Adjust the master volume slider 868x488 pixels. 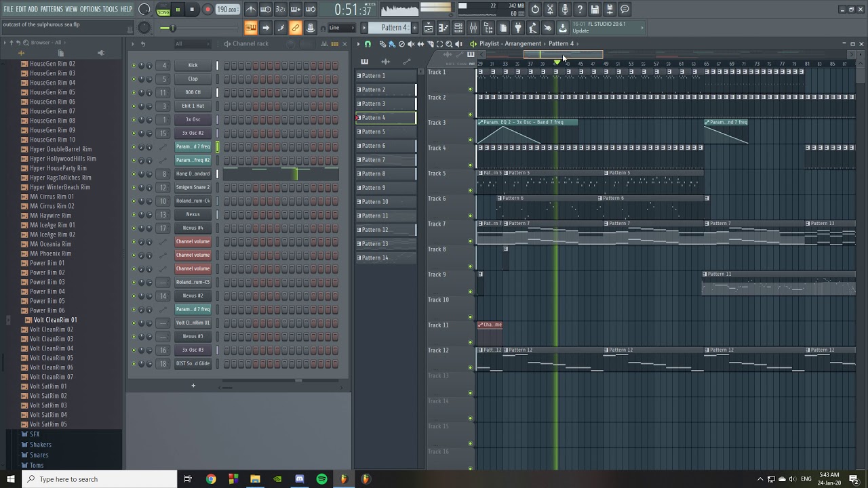[172, 28]
